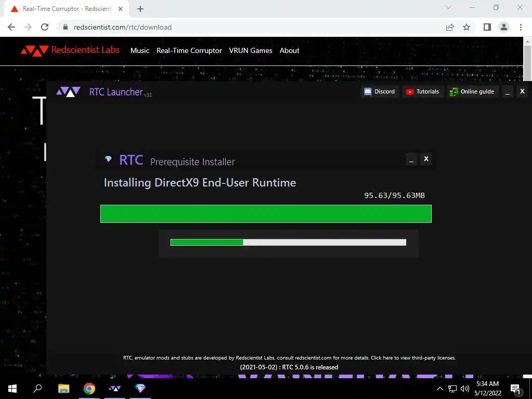The image size is (532, 399).
Task: Switch to RTC installer gem taskbar icon
Action: click(x=140, y=389)
